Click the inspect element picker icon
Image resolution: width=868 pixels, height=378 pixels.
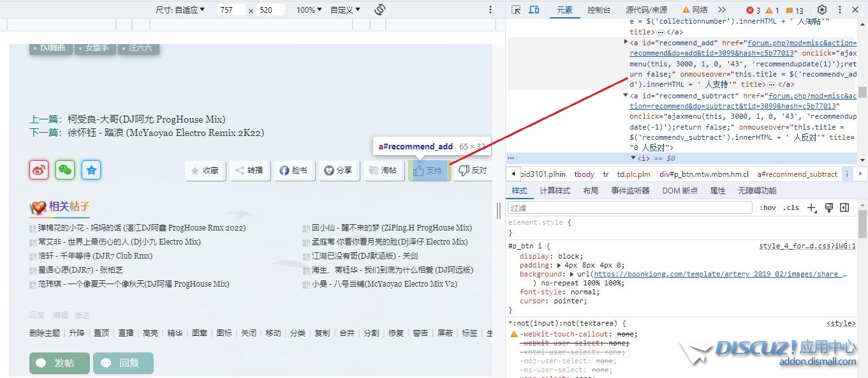[x=517, y=10]
